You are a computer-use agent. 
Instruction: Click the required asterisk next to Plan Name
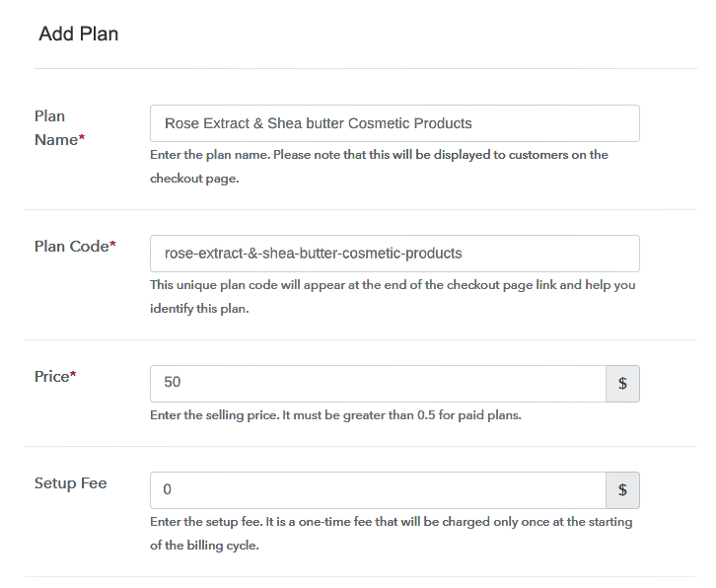tap(82, 140)
